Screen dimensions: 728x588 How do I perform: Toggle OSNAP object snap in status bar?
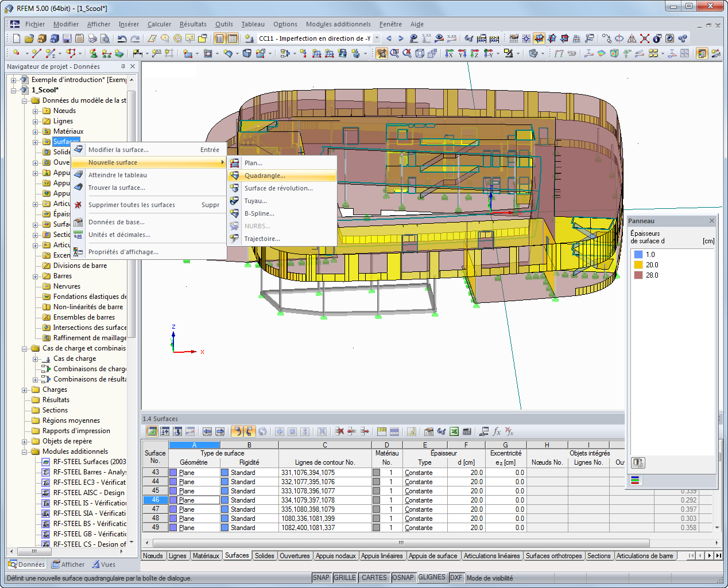[x=402, y=578]
